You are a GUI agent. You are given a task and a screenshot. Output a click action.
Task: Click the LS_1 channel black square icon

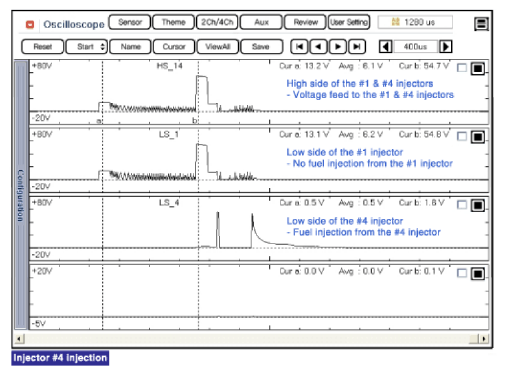click(478, 137)
